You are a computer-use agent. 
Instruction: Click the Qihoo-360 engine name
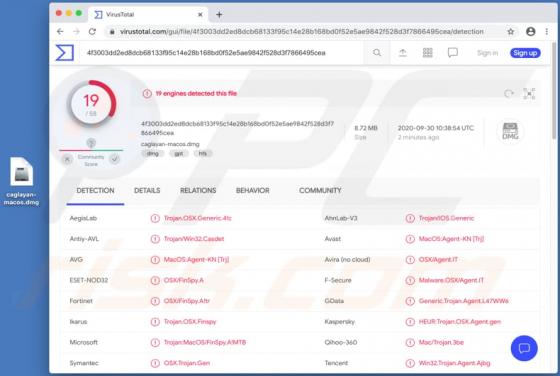341,342
